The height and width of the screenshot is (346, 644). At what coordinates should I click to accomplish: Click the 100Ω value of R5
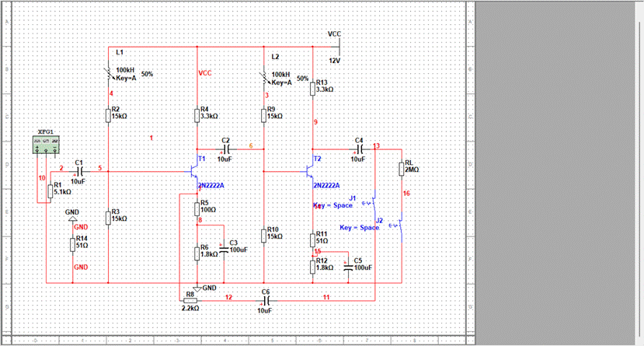point(208,210)
